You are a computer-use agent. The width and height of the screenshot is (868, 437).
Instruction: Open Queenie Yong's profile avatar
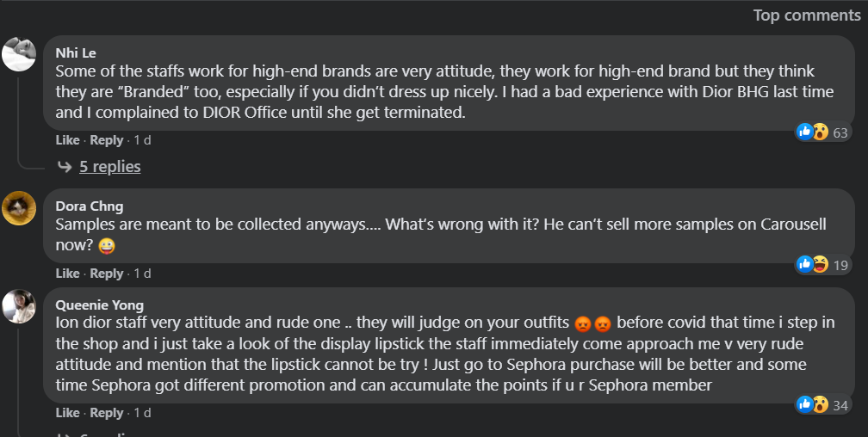tap(19, 306)
